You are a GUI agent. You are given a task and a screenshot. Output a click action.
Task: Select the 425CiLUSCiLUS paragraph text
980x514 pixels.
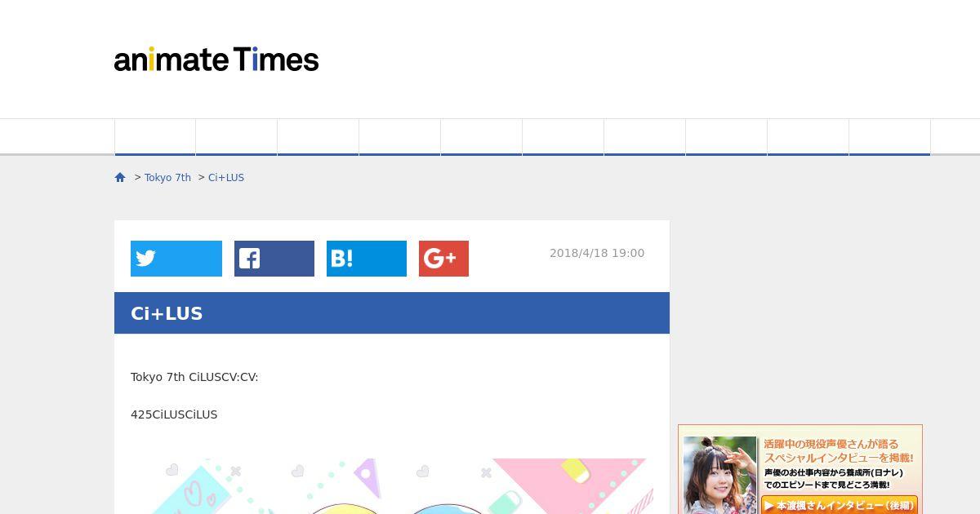(x=174, y=414)
